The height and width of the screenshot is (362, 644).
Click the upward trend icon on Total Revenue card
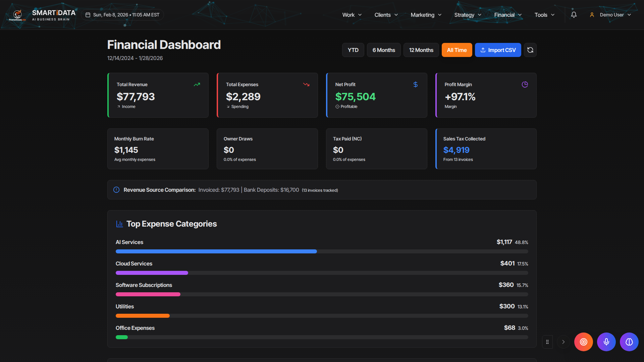(x=197, y=84)
